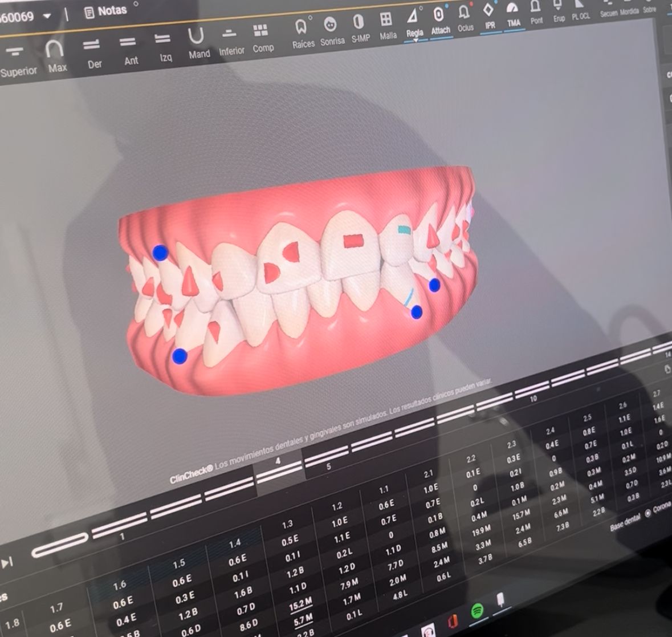
Task: Expand the Regla ruler options arrow
Action: 416,40
